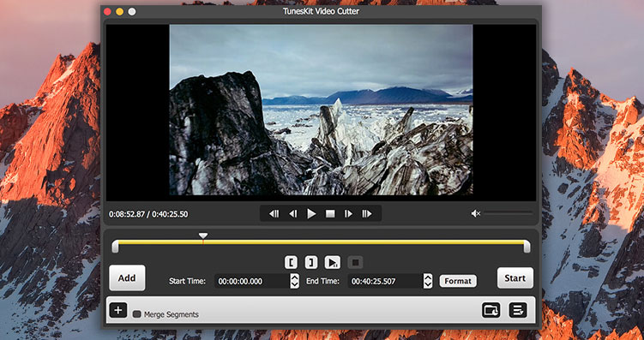The image size is (644, 340).
Task: Open the converted files list icon
Action: coord(518,310)
